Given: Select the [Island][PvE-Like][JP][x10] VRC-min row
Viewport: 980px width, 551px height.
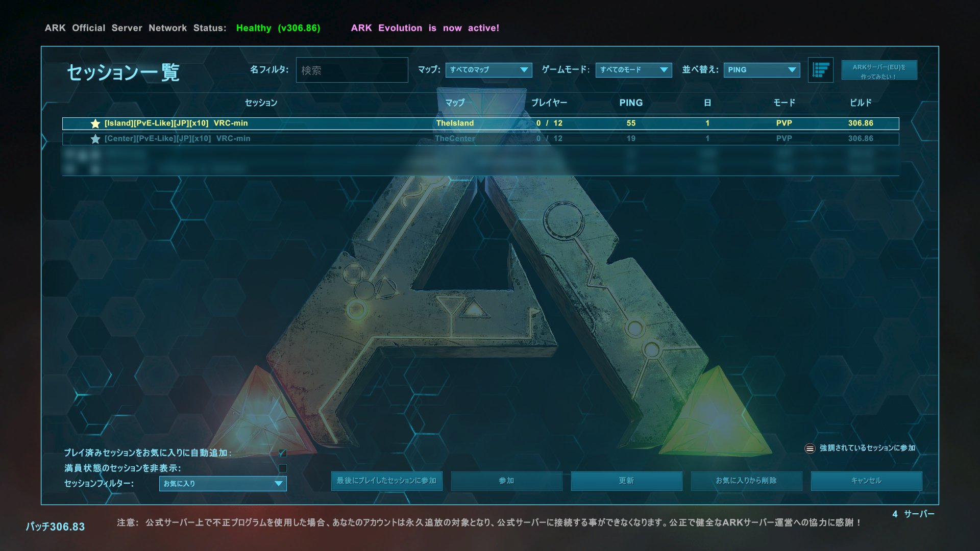Looking at the screenshot, I should coord(481,123).
